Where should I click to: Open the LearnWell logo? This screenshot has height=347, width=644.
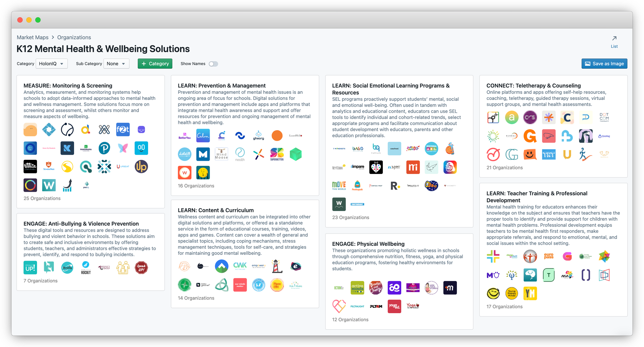[296, 136]
